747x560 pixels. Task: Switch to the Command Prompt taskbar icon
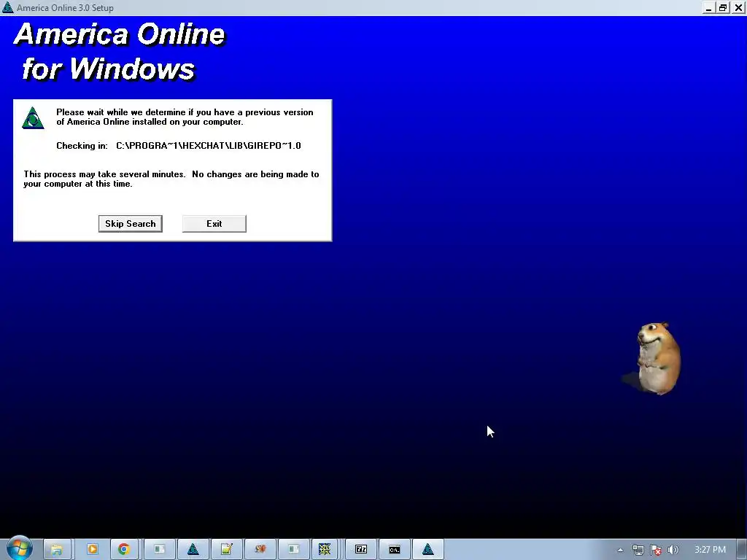[x=395, y=550]
